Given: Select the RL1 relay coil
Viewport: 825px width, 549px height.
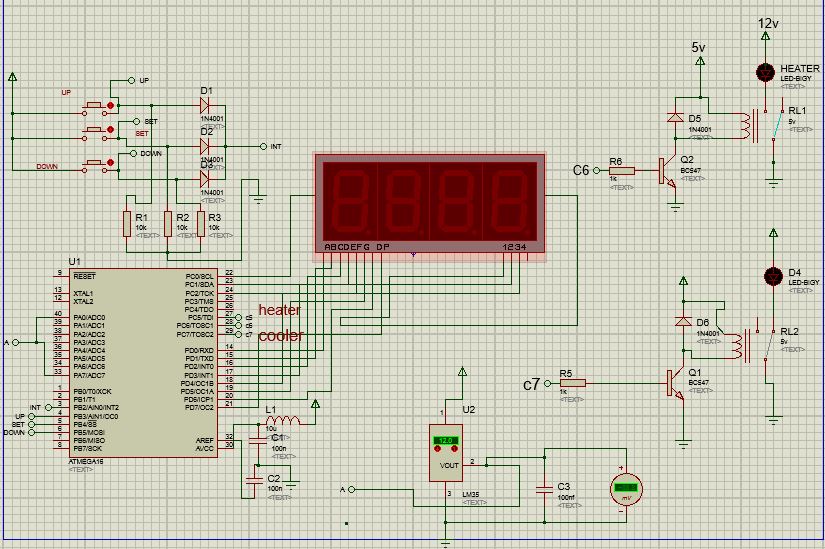Looking at the screenshot, I should click(741, 125).
